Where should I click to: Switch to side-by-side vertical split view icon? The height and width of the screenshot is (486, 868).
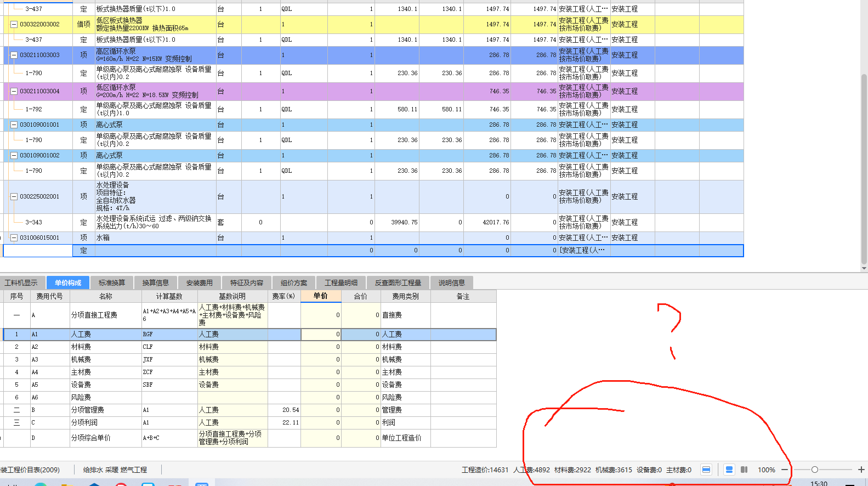(744, 470)
